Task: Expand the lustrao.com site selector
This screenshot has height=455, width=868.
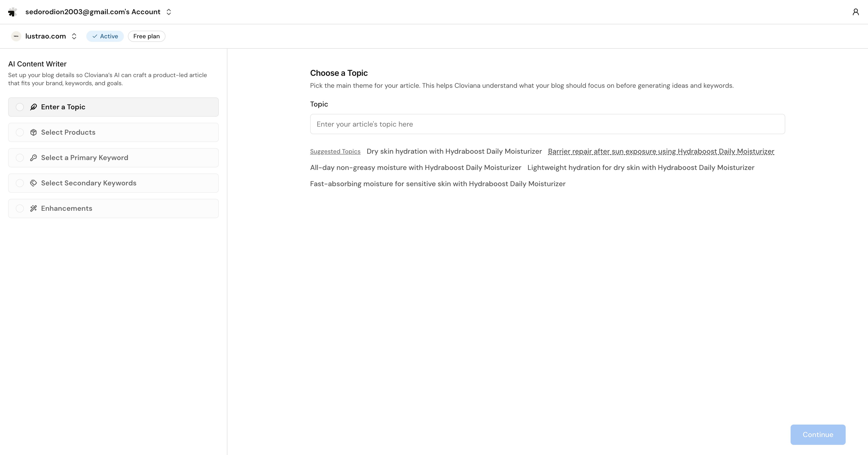Action: (74, 36)
